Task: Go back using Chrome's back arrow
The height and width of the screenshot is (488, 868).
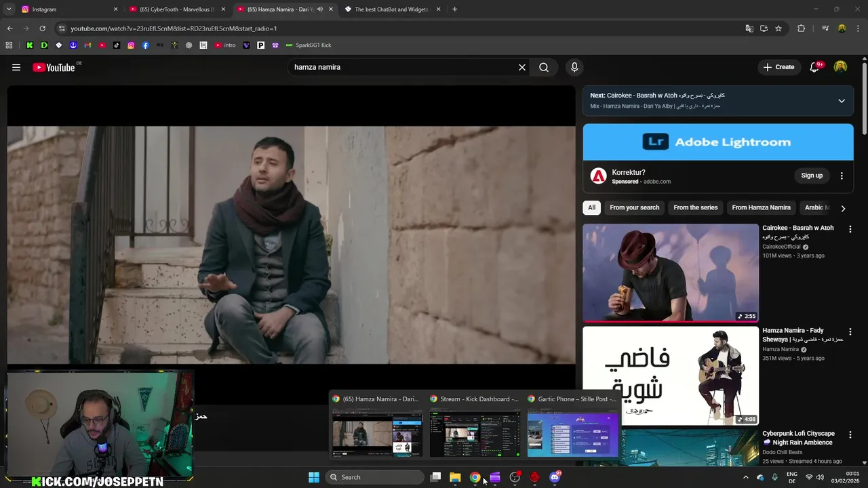Action: [x=9, y=28]
